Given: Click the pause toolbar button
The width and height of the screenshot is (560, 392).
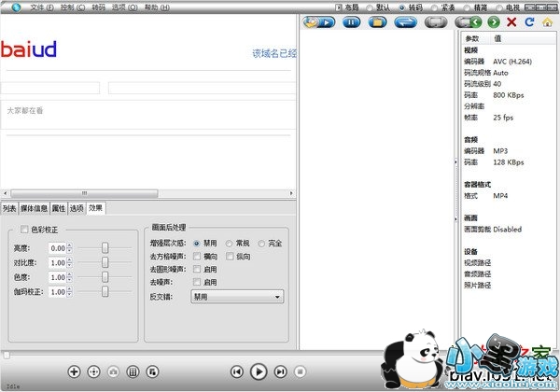Looking at the screenshot, I should point(352,22).
